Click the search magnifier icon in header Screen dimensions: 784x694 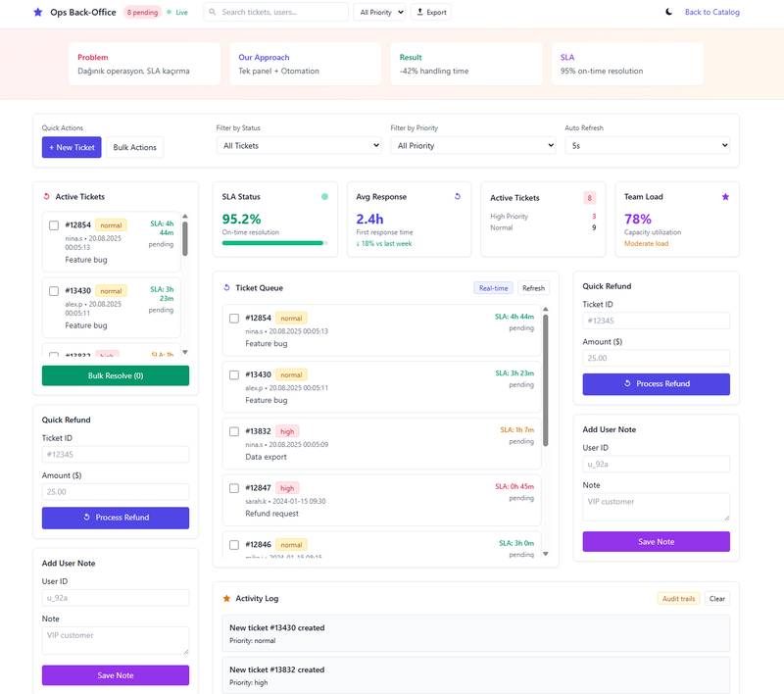click(213, 12)
